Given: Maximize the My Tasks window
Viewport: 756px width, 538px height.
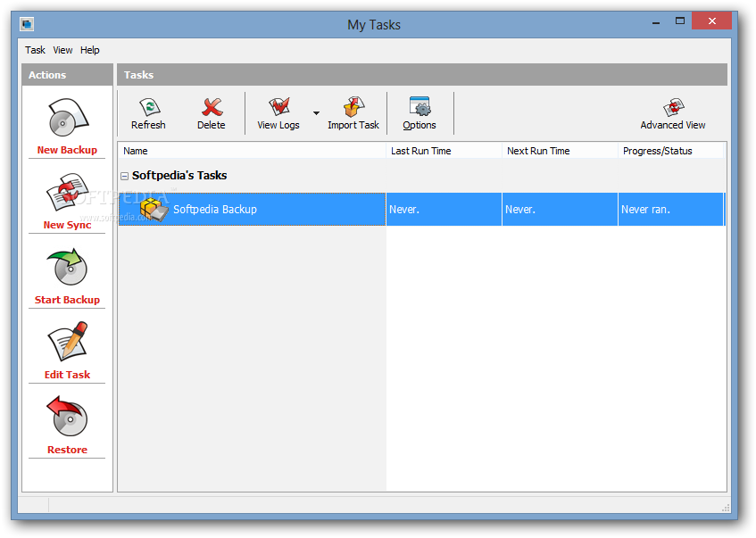Looking at the screenshot, I should click(680, 21).
